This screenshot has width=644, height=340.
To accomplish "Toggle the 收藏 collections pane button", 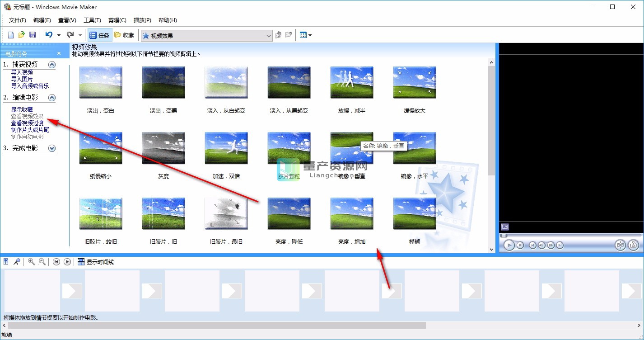I will [x=124, y=35].
